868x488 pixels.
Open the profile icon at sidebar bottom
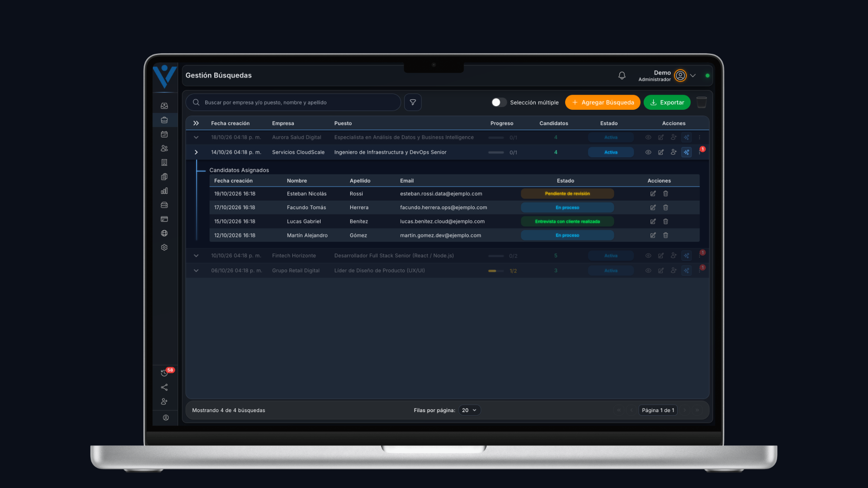[166, 418]
